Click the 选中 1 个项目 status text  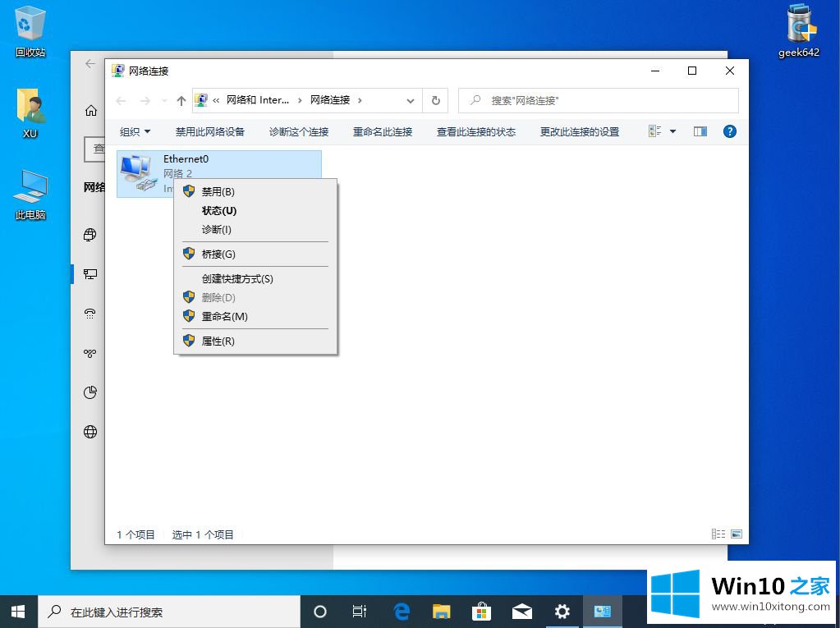tap(203, 534)
